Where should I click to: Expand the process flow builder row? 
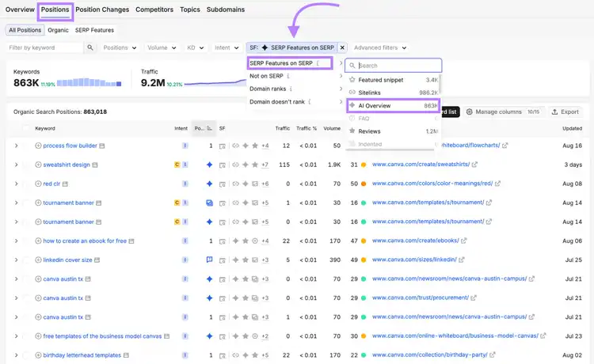(16, 146)
